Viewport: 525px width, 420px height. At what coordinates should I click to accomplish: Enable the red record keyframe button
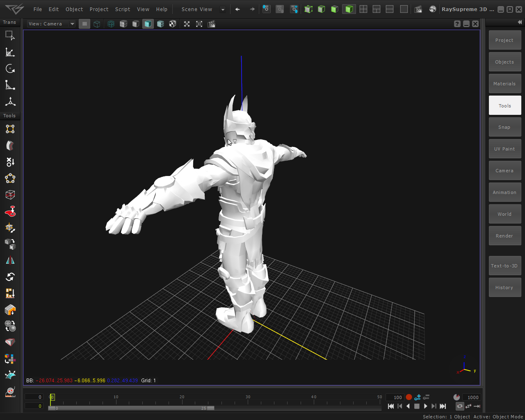(x=409, y=397)
